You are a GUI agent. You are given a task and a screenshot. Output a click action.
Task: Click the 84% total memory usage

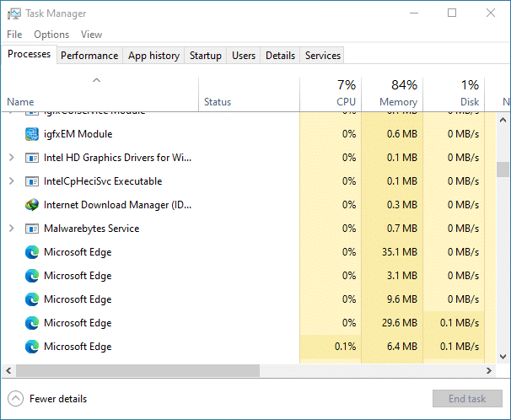[404, 85]
